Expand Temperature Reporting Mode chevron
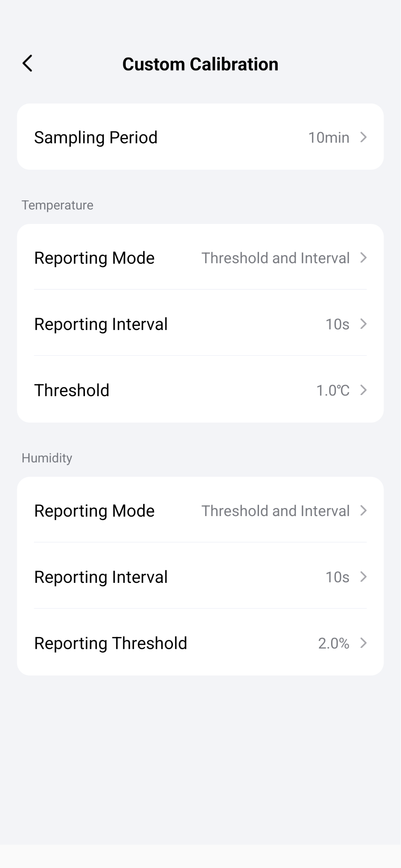Viewport: 401px width, 868px height. 363,258
